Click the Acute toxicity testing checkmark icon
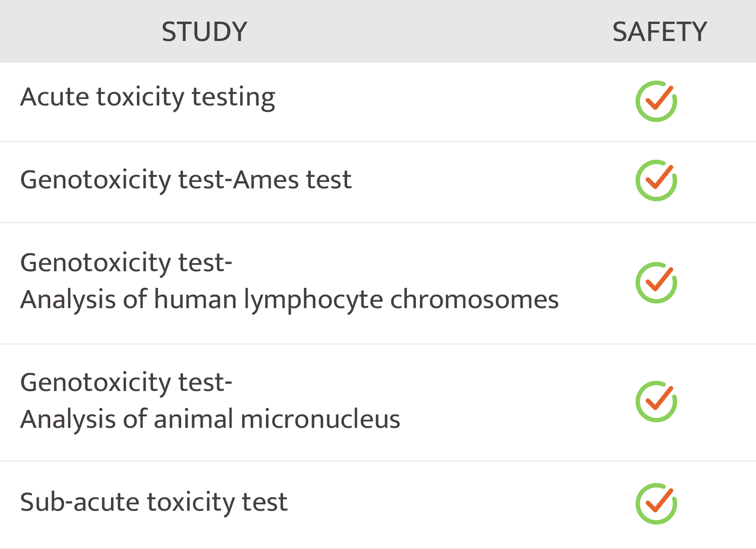Screen dimensions: 756x549 (656, 101)
